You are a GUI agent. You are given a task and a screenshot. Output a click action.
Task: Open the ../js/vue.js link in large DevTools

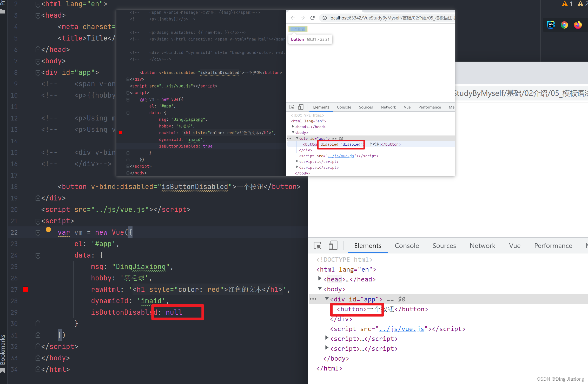(x=401, y=329)
